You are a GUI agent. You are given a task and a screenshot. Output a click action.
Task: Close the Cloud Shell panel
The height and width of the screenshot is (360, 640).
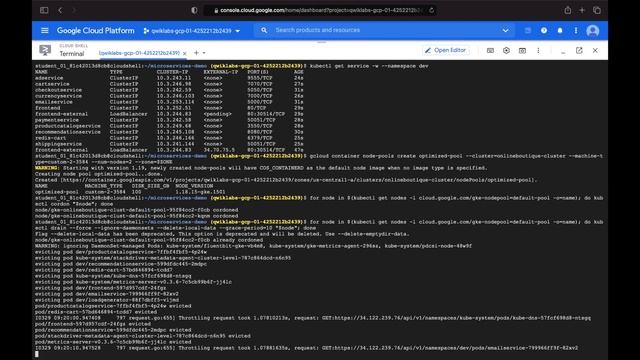click(x=595, y=51)
